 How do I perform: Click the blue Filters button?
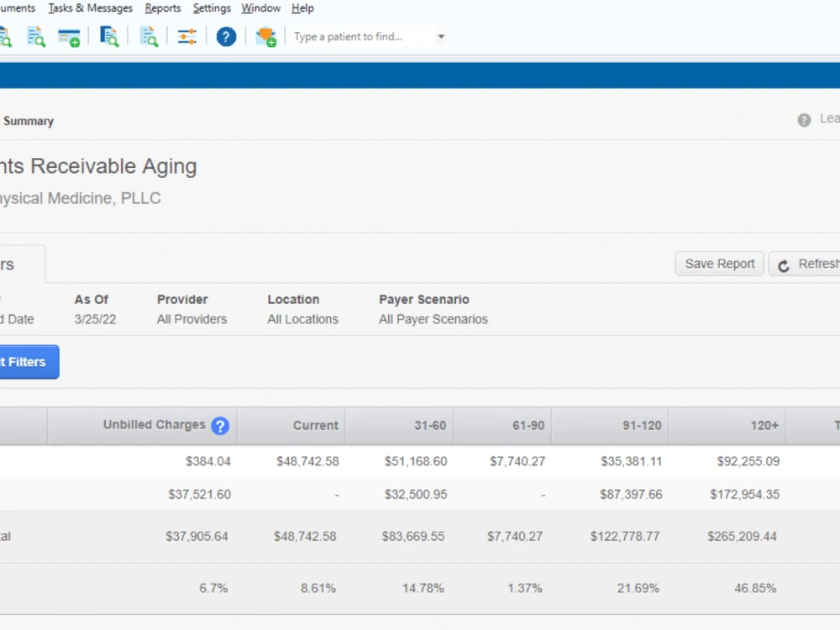29,361
